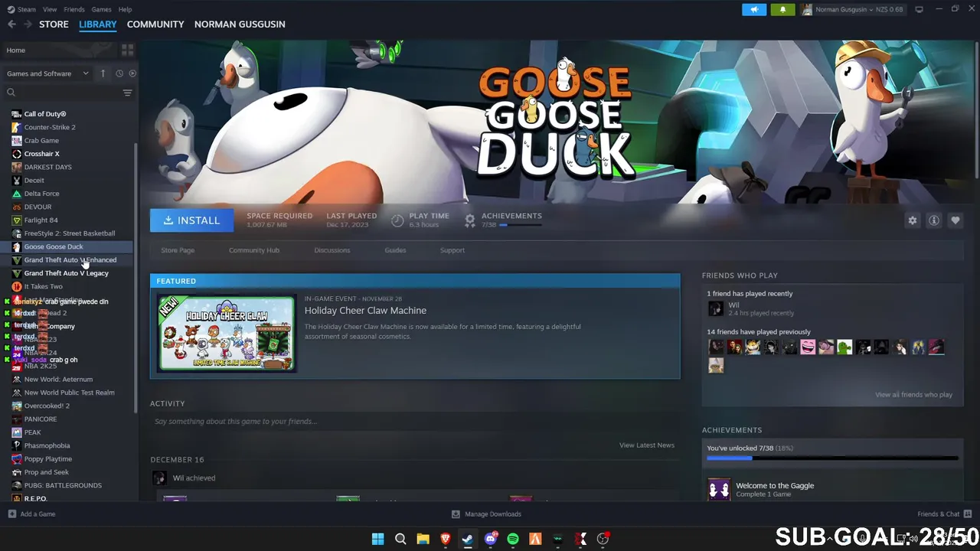Open Spotify from the taskbar
The image size is (980, 551).
[513, 539]
